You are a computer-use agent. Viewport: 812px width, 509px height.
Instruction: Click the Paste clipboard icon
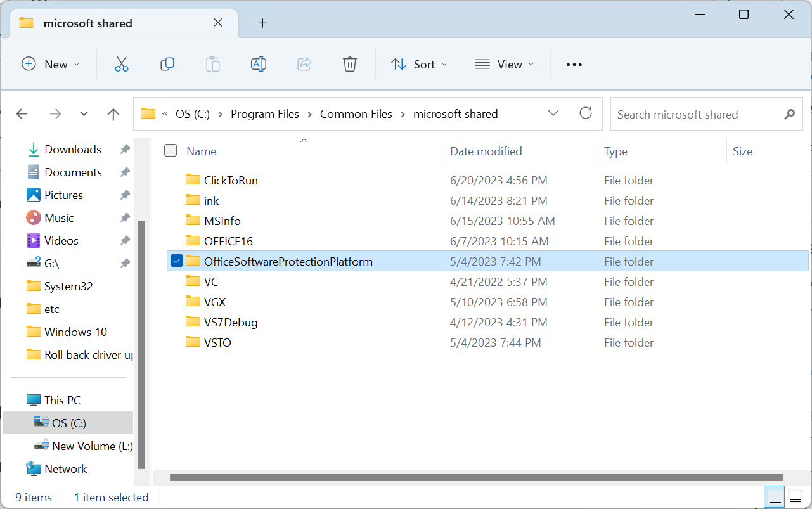213,64
